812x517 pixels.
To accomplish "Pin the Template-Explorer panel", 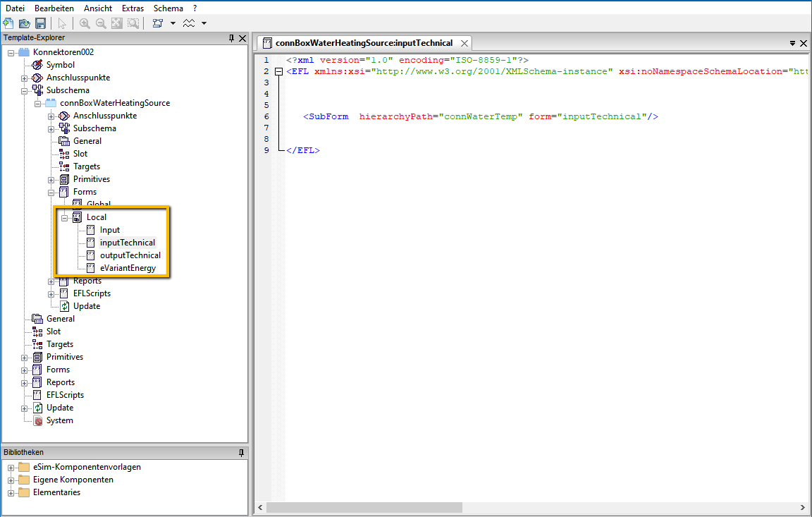I will point(231,38).
